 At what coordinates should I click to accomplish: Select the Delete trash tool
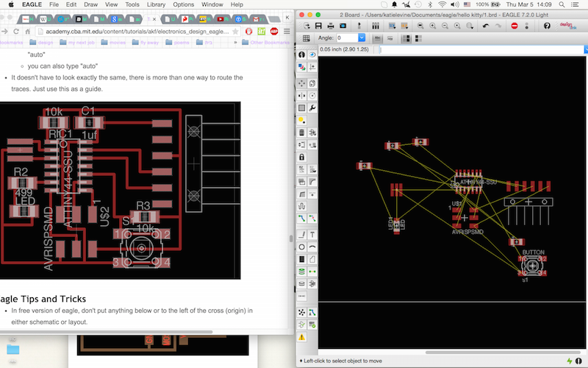(301, 132)
